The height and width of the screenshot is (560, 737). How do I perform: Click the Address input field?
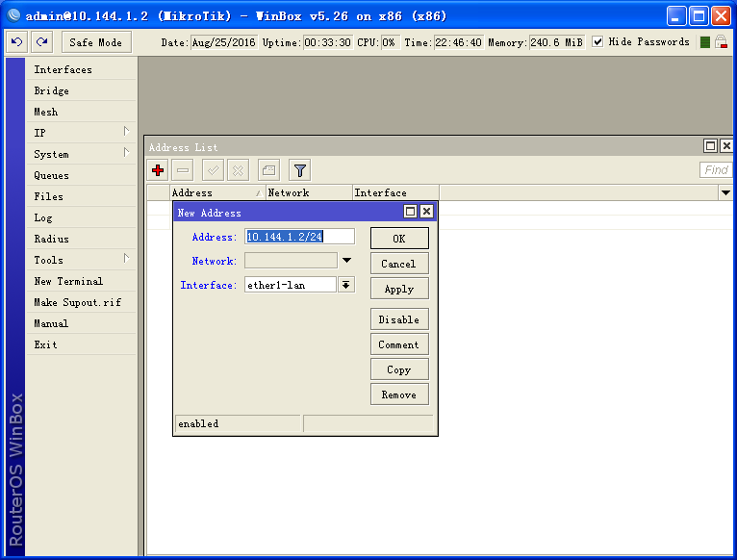[x=299, y=237]
